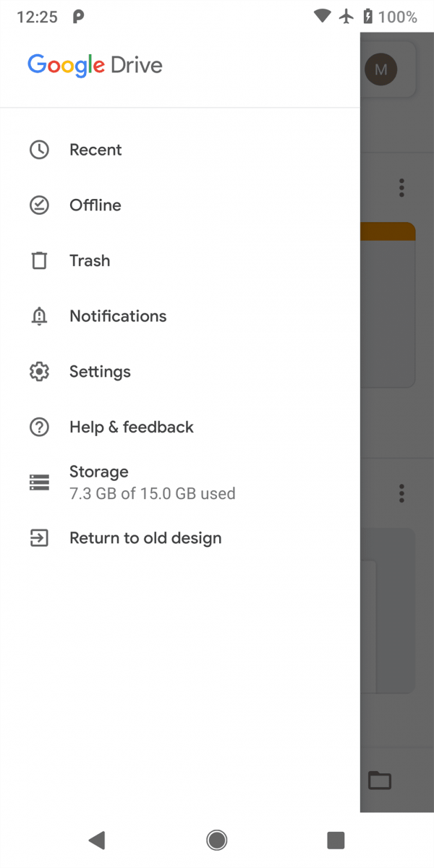The width and height of the screenshot is (434, 868).
Task: Click Return to old design
Action: [x=145, y=537]
